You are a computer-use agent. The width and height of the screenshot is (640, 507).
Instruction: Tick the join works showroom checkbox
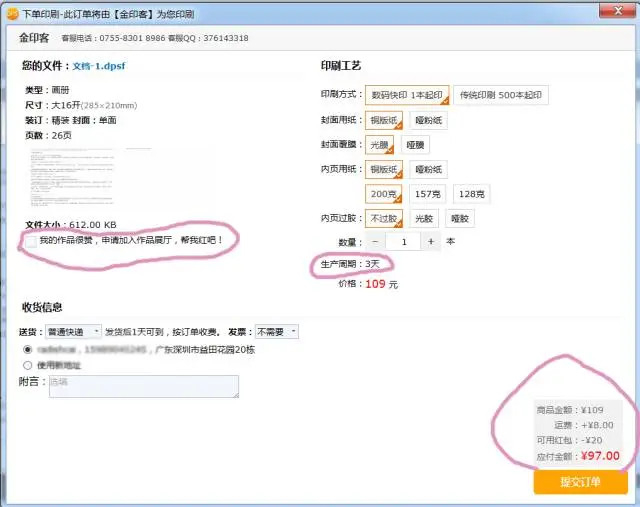point(31,241)
